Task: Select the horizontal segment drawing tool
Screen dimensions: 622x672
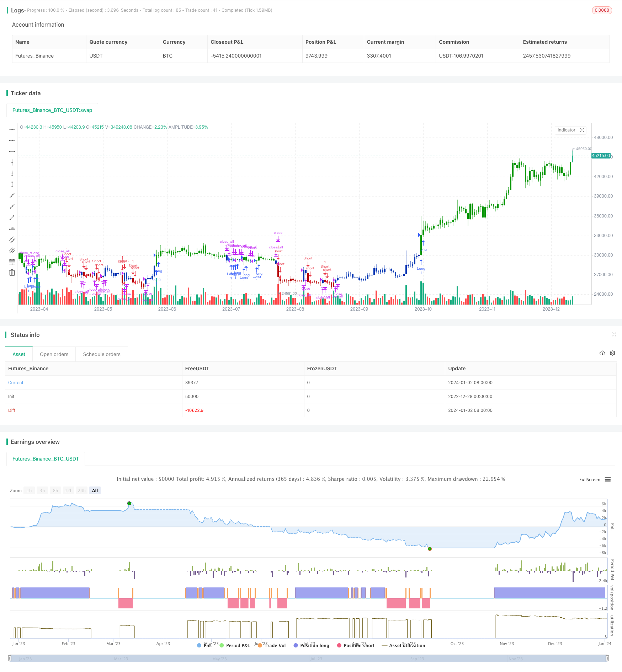Action: coord(12,151)
